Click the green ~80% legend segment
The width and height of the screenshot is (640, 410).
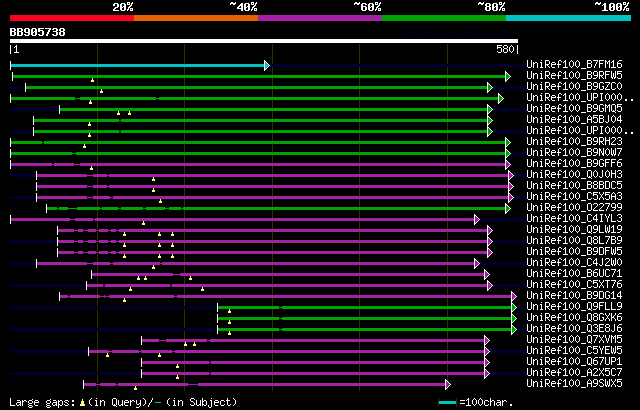pos(444,18)
